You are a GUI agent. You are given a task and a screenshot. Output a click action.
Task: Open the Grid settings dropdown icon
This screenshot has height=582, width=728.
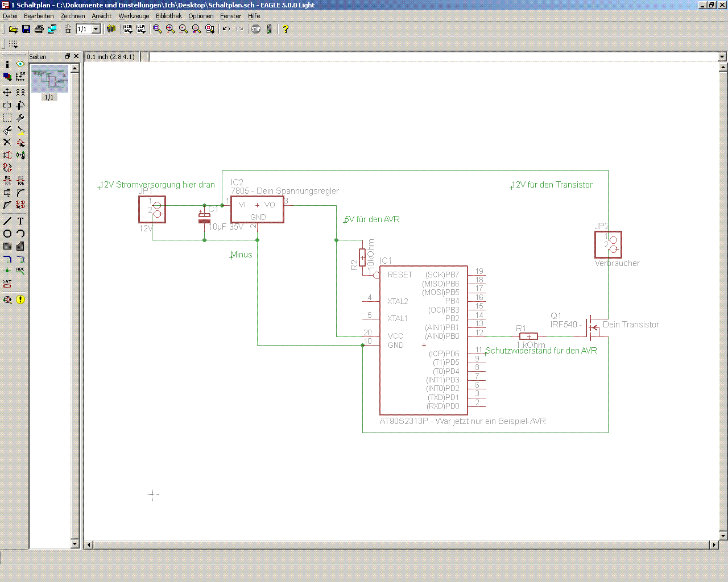(13, 44)
